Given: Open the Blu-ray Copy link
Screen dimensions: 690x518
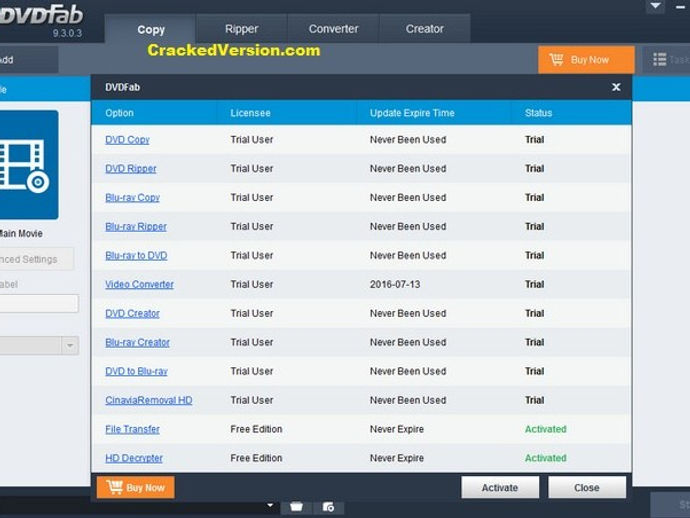Looking at the screenshot, I should 132,198.
